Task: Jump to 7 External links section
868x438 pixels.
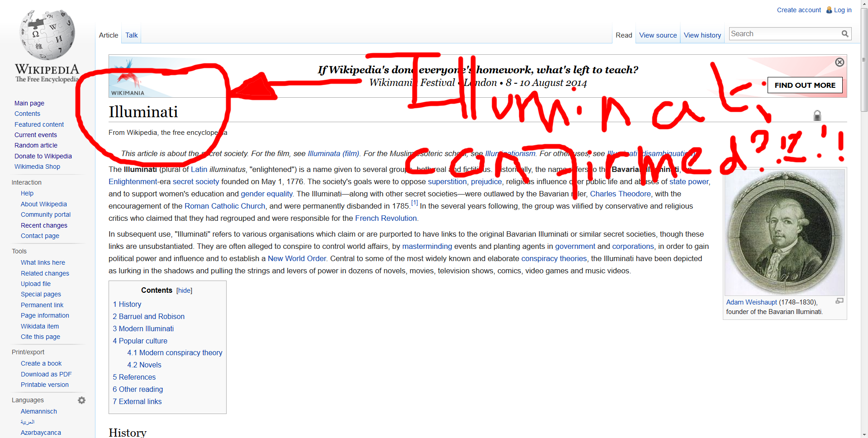Action: click(x=137, y=402)
